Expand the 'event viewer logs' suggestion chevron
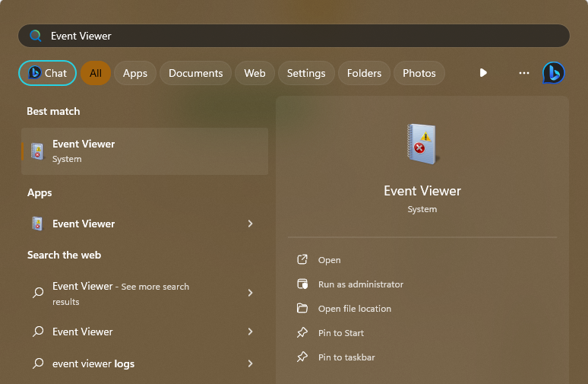The image size is (588, 384). tap(250, 363)
